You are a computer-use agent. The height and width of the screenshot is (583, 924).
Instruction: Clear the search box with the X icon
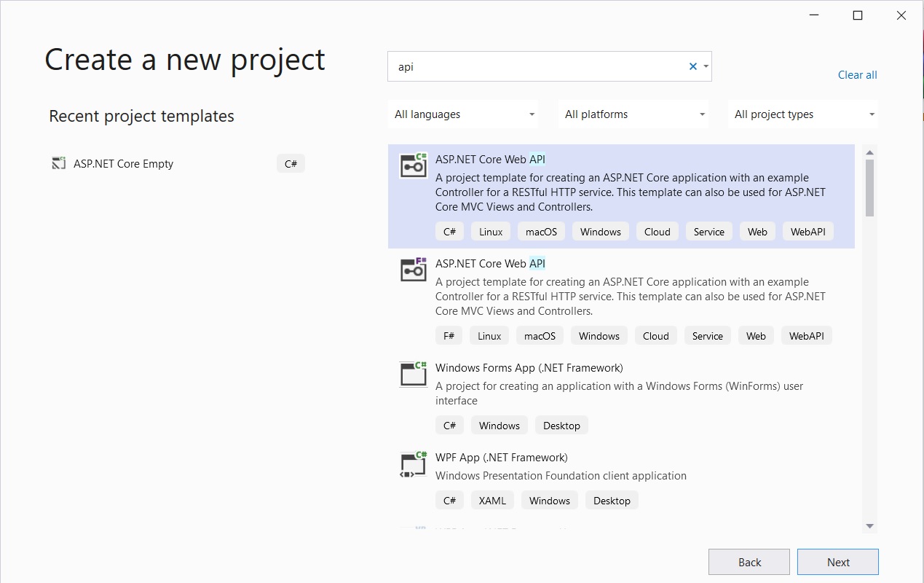[693, 66]
